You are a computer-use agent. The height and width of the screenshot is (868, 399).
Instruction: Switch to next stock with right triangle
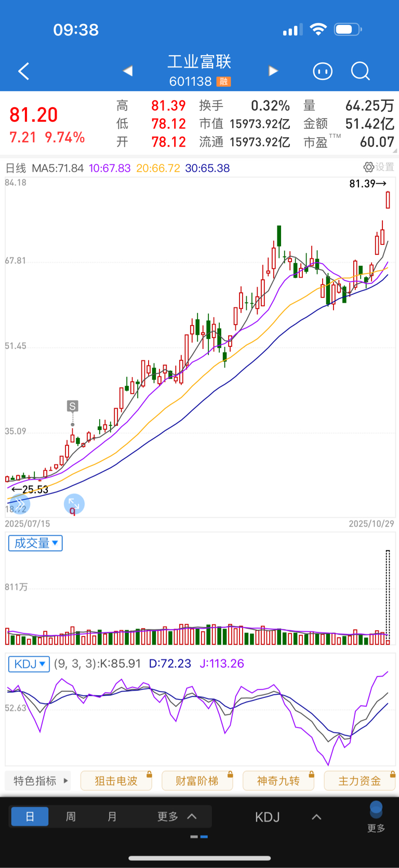tap(273, 71)
